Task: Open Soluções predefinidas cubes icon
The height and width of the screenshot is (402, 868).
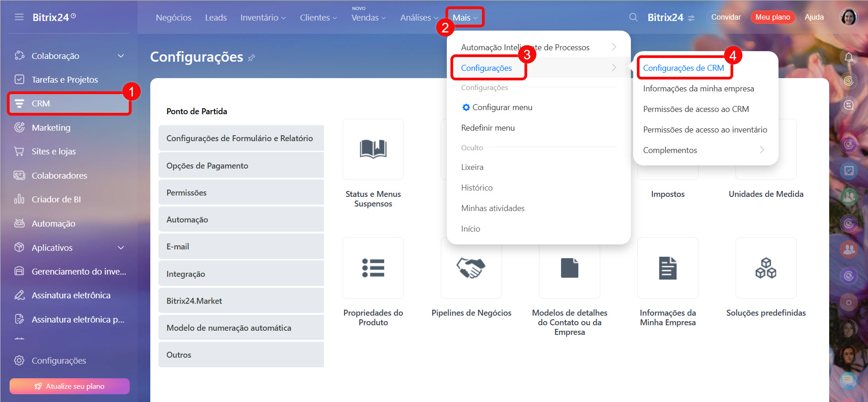Action: click(x=766, y=268)
